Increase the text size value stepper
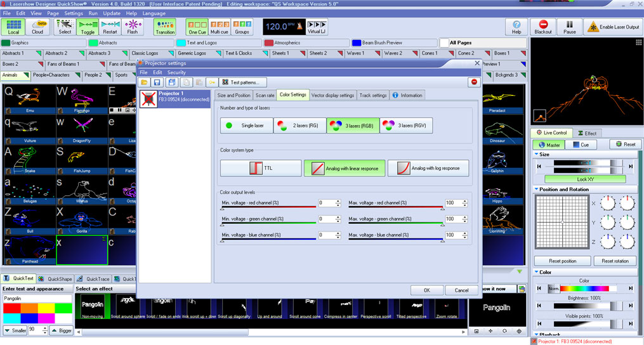The height and width of the screenshot is (345, 644). [44, 328]
